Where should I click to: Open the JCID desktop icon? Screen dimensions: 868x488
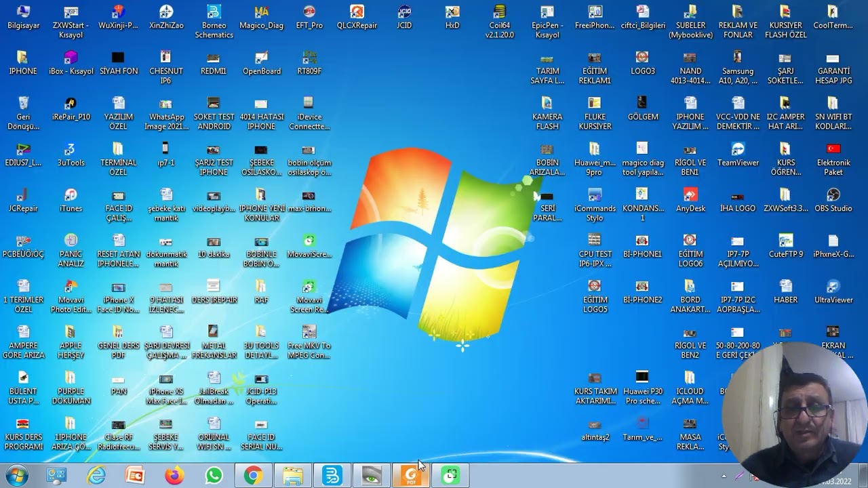click(x=404, y=18)
